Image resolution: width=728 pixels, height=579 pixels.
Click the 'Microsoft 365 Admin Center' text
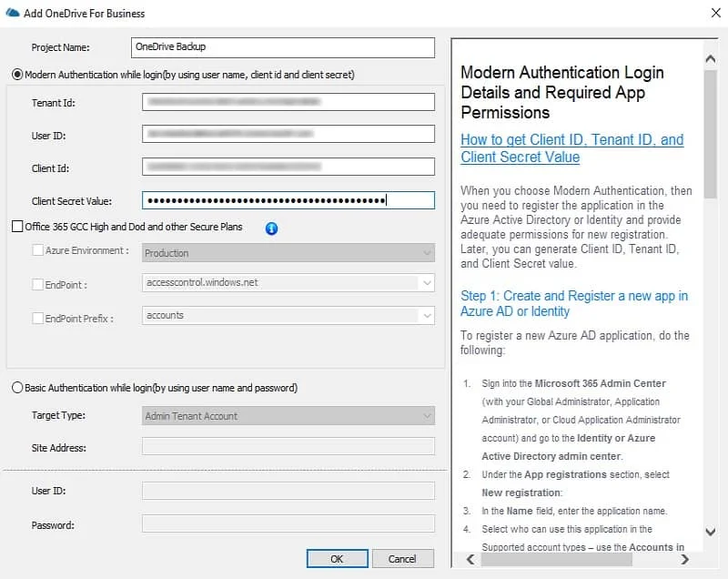coord(601,383)
